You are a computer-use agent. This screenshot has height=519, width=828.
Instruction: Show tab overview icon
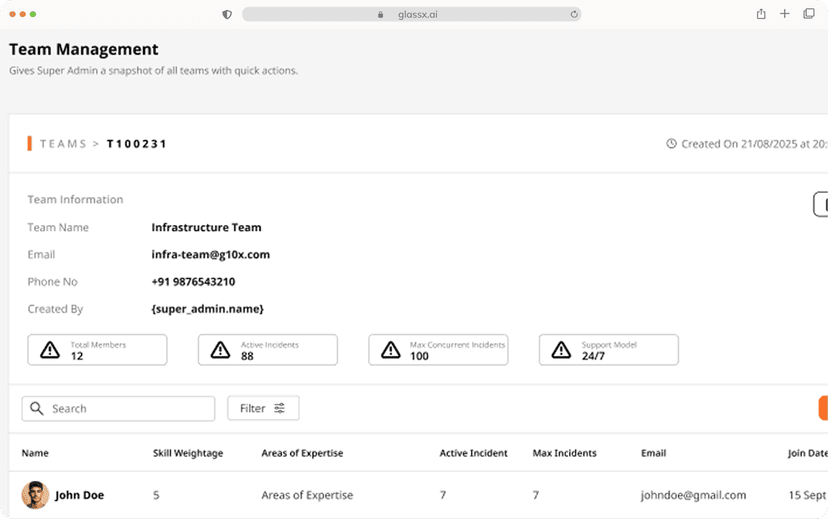[x=808, y=14]
